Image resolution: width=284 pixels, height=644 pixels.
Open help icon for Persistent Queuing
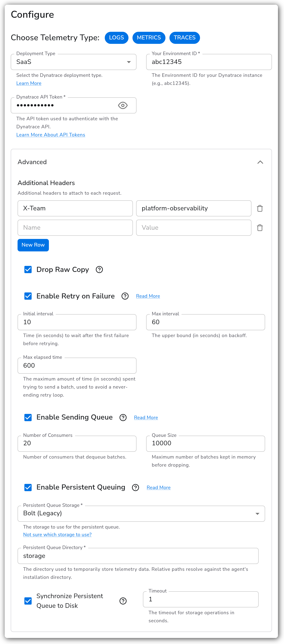click(135, 488)
